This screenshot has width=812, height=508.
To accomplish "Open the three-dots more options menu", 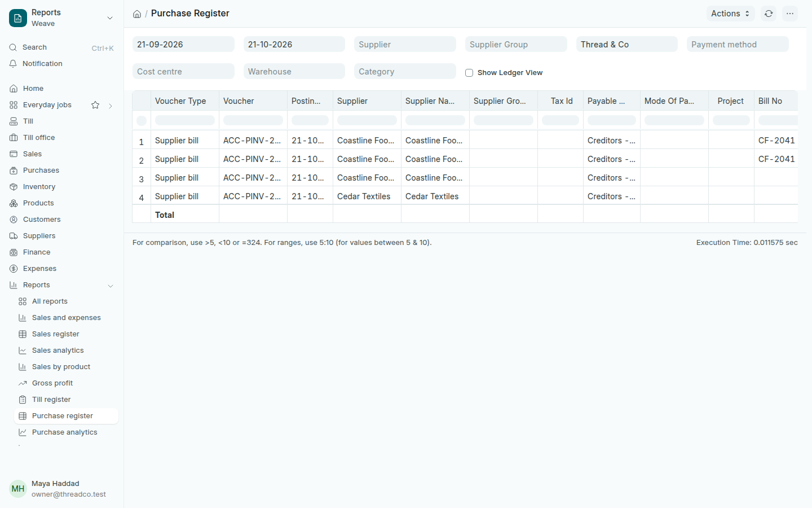I will [790, 14].
